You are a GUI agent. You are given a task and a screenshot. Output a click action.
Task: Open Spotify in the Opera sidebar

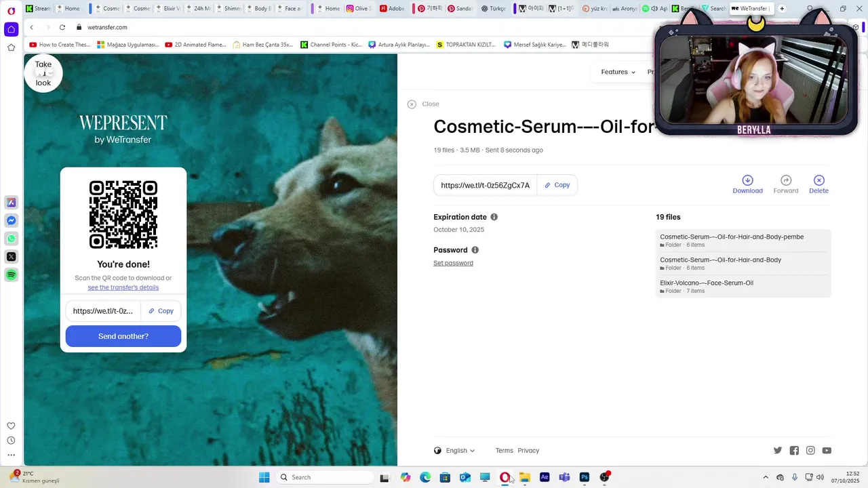12,274
